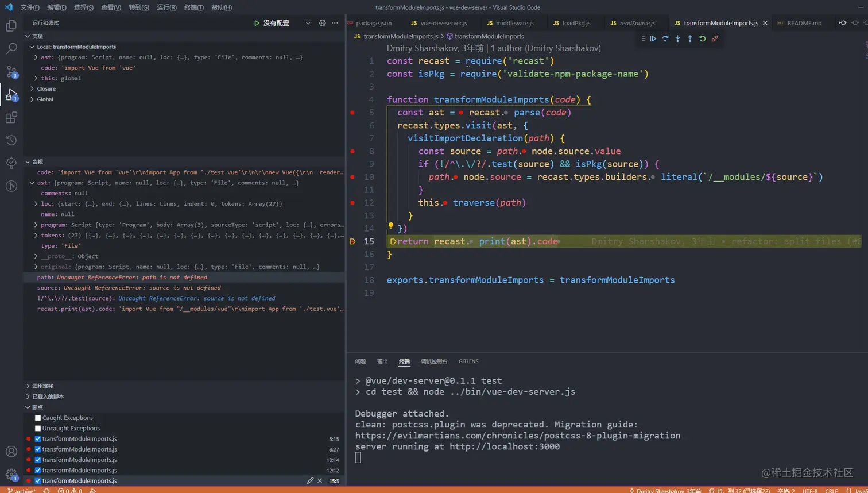
Task: Click Step Over in debug toolbar
Action: click(665, 38)
